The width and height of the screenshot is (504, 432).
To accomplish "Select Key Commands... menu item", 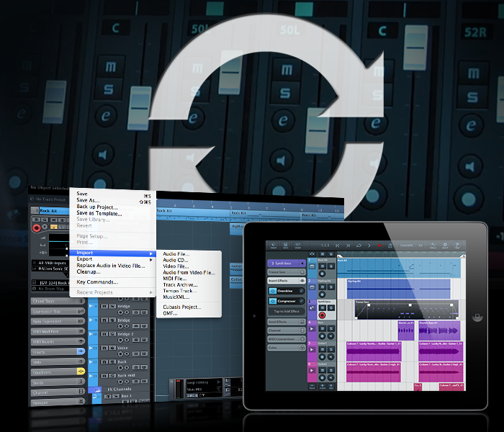I will (x=97, y=282).
